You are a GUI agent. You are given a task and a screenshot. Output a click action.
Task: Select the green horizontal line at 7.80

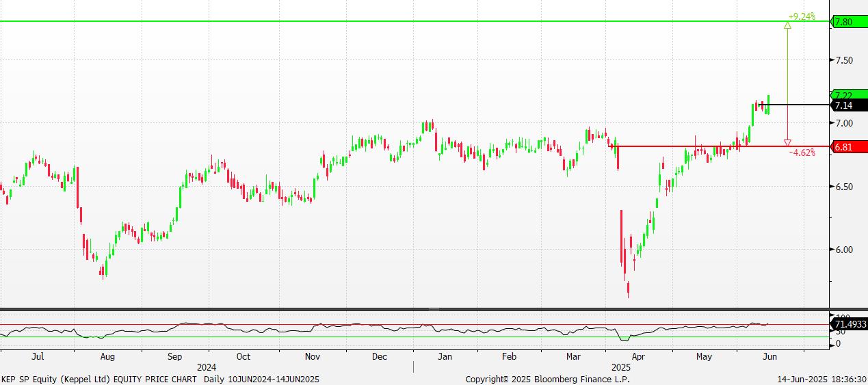tap(410, 21)
